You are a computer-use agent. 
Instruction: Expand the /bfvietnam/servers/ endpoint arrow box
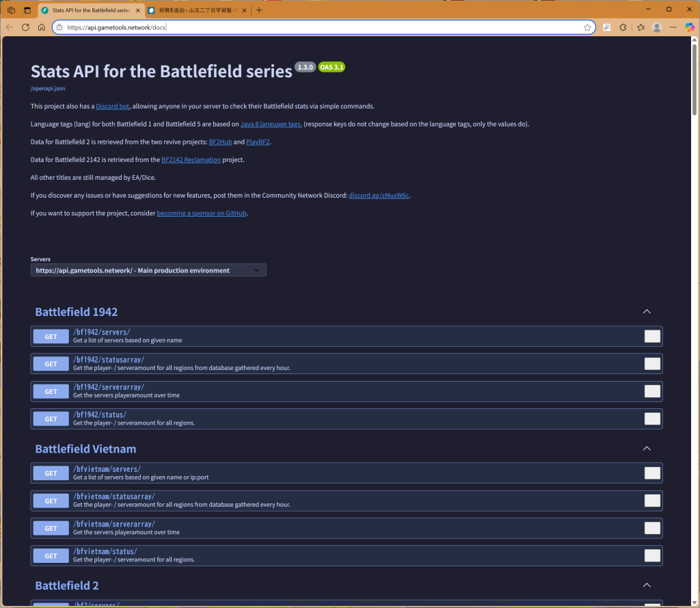652,473
